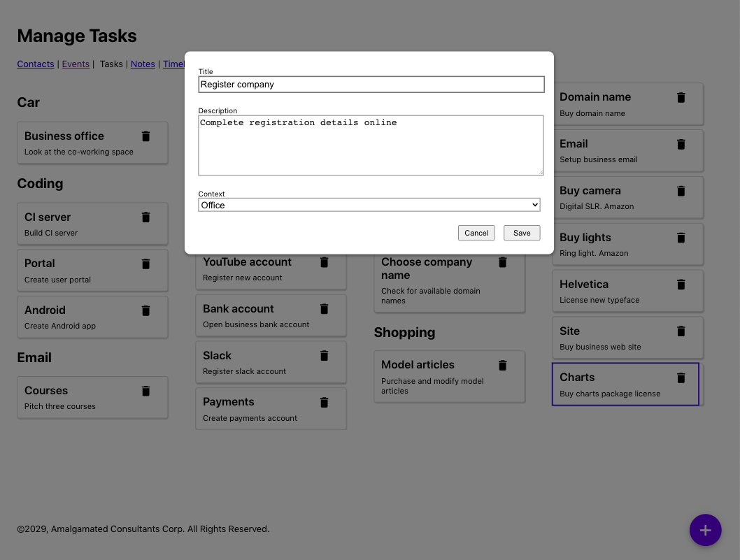Click 'Digital SLR. Amazon' description text
740x560 pixels.
point(597,206)
